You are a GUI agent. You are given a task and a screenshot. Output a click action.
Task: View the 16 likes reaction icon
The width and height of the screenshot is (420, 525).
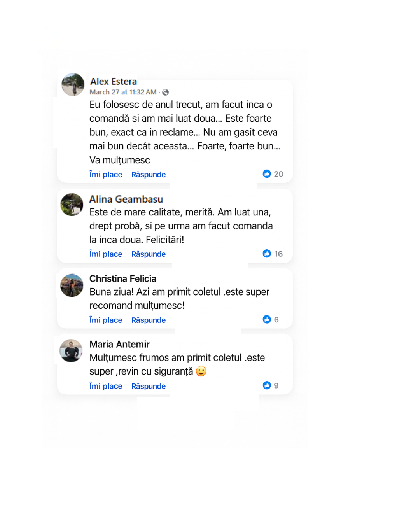[x=267, y=254]
